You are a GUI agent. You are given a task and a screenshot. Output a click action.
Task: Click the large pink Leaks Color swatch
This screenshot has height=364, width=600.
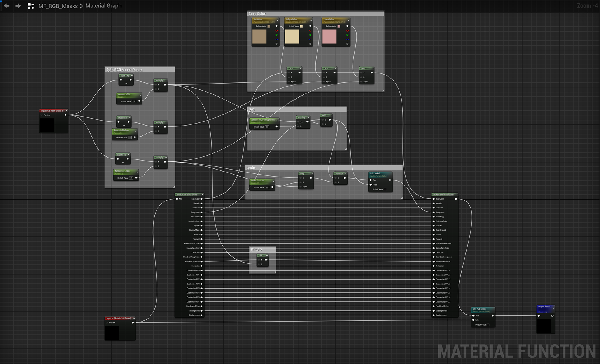tap(329, 37)
